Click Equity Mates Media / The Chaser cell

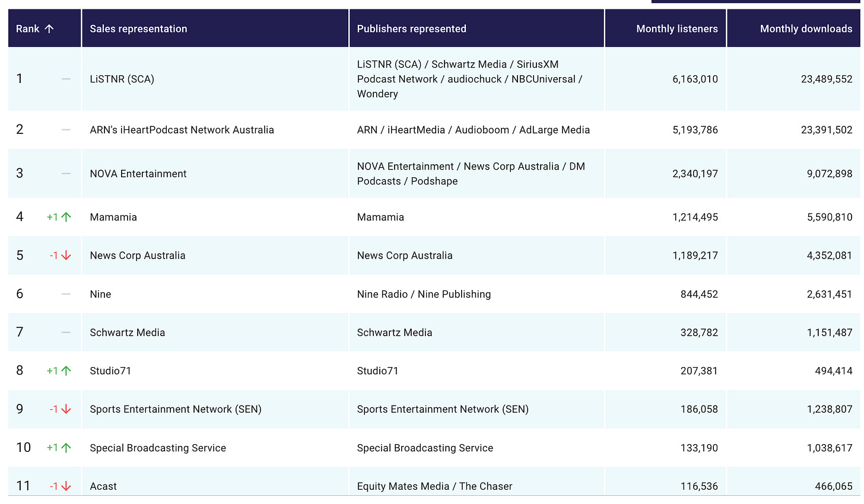(x=434, y=486)
